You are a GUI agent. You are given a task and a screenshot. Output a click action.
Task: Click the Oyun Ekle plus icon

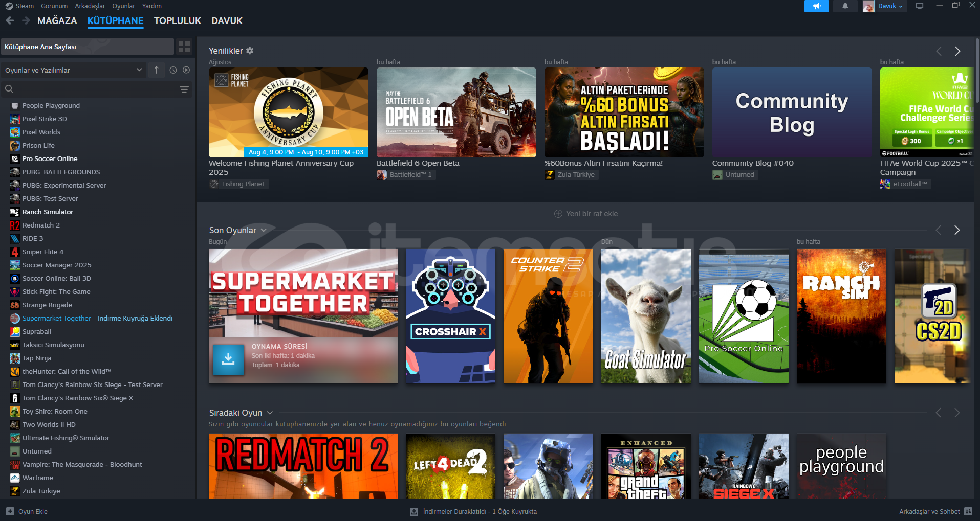coord(10,511)
